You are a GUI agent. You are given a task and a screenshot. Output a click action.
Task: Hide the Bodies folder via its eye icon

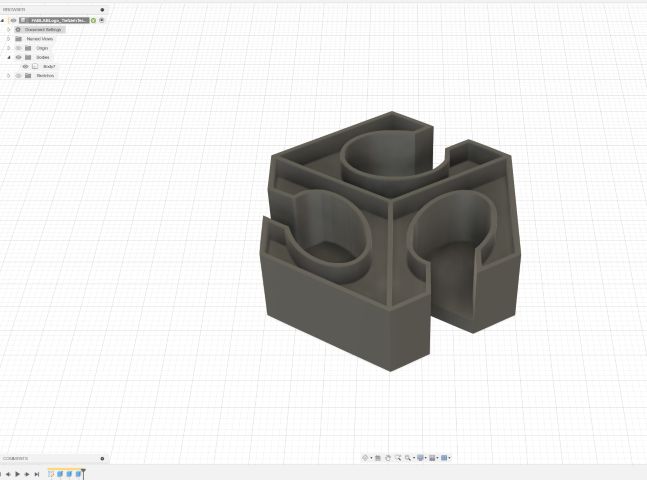tap(18, 57)
